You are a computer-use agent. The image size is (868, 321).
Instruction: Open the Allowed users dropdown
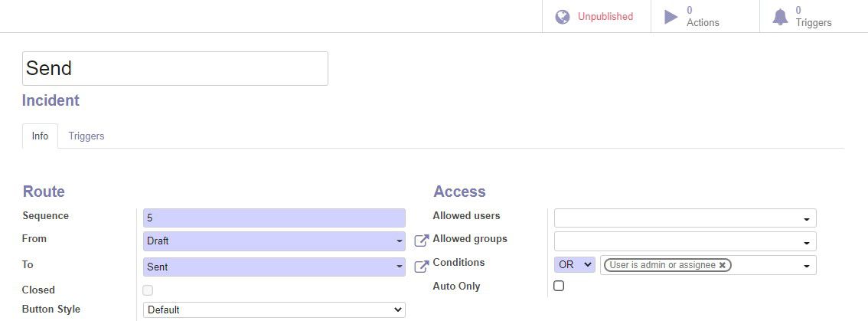click(x=685, y=218)
